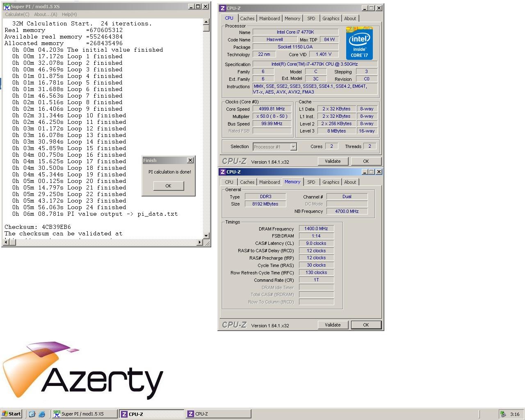Click the Bus Speed 99.99 MHz field
Screen dimensions: 525x420
coord(272,123)
